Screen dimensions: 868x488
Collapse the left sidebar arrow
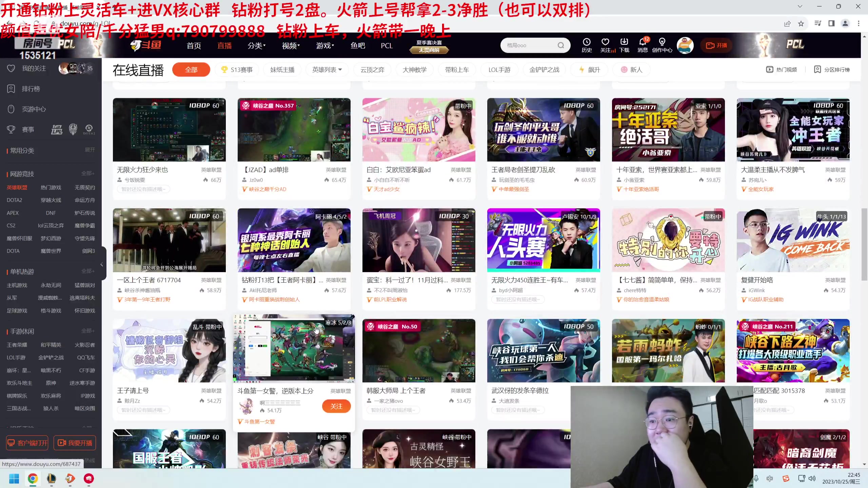click(102, 264)
